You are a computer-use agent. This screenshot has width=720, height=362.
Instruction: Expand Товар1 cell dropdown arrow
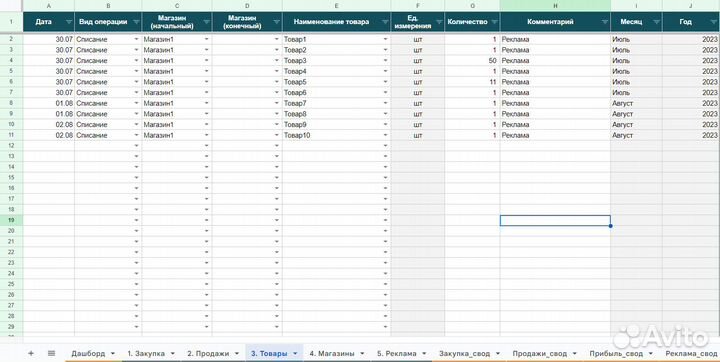[385, 40]
